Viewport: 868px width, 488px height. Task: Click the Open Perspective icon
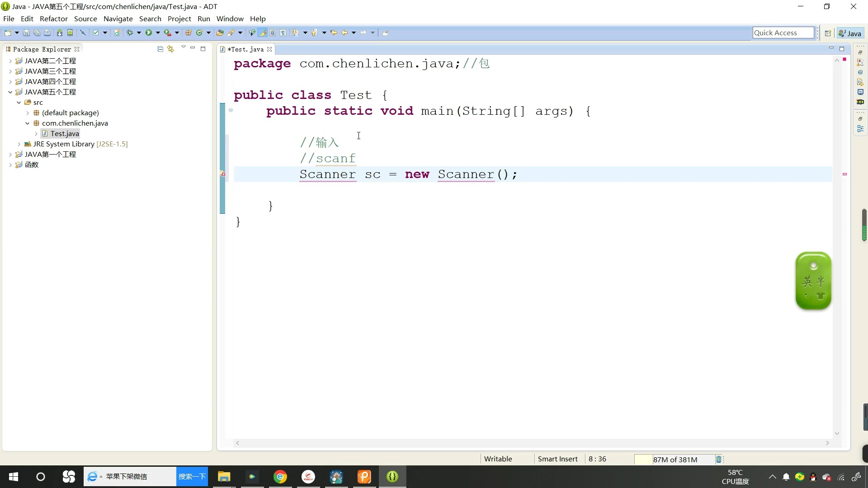[828, 33]
